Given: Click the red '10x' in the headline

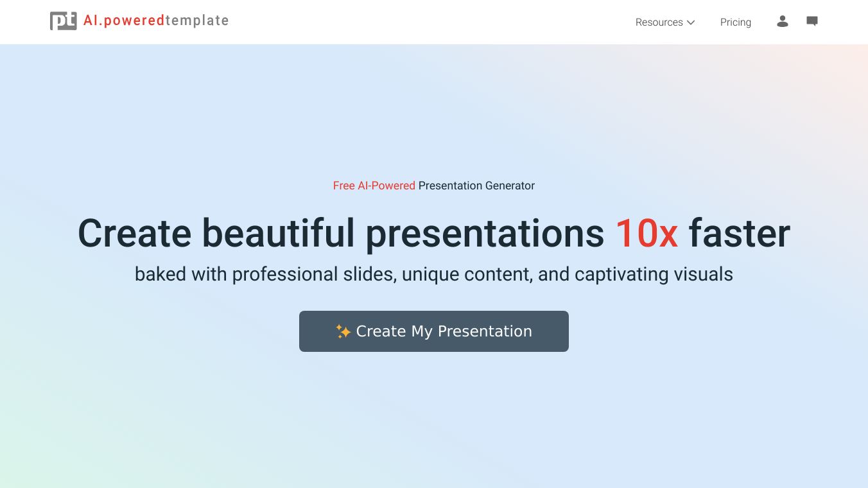Looking at the screenshot, I should (x=647, y=233).
